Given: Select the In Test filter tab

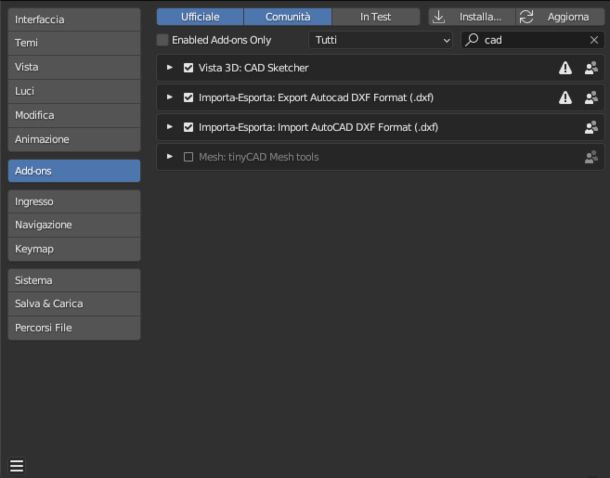Looking at the screenshot, I should point(375,17).
